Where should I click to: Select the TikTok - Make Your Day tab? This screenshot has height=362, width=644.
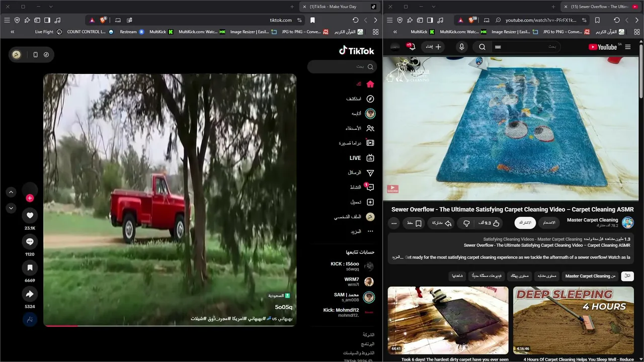click(340, 7)
